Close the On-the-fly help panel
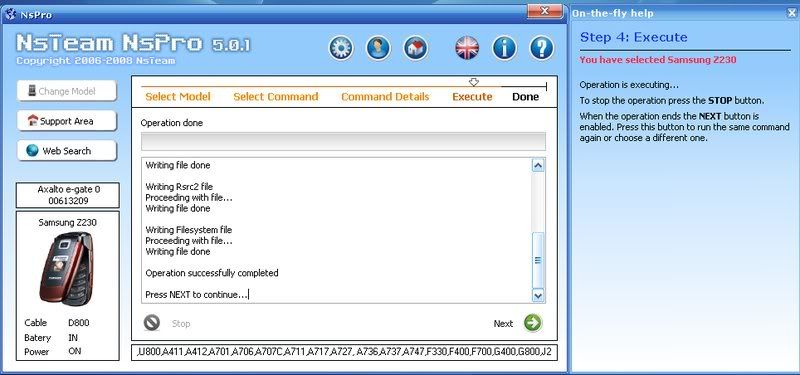Viewport: 800px width, 375px height. coord(791,14)
